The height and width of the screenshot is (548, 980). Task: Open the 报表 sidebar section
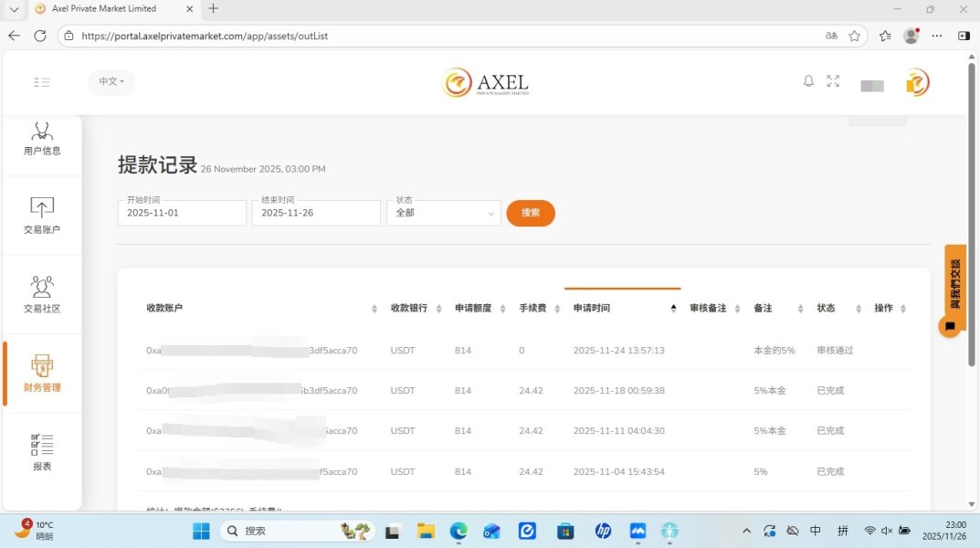(42, 453)
